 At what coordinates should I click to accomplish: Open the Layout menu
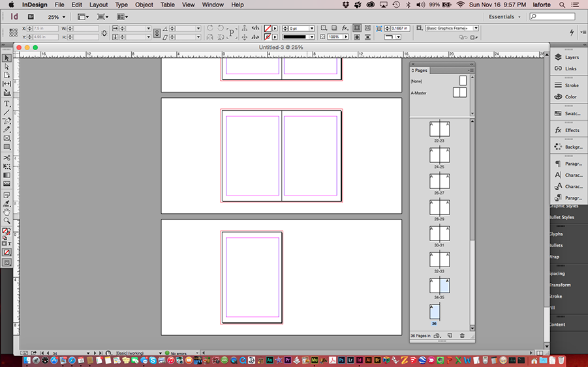99,5
